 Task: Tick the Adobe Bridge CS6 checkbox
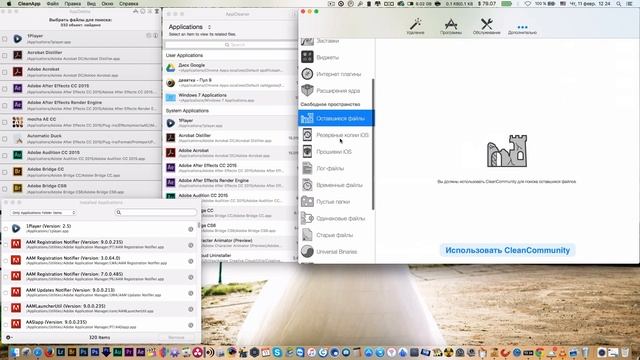pos(5,189)
